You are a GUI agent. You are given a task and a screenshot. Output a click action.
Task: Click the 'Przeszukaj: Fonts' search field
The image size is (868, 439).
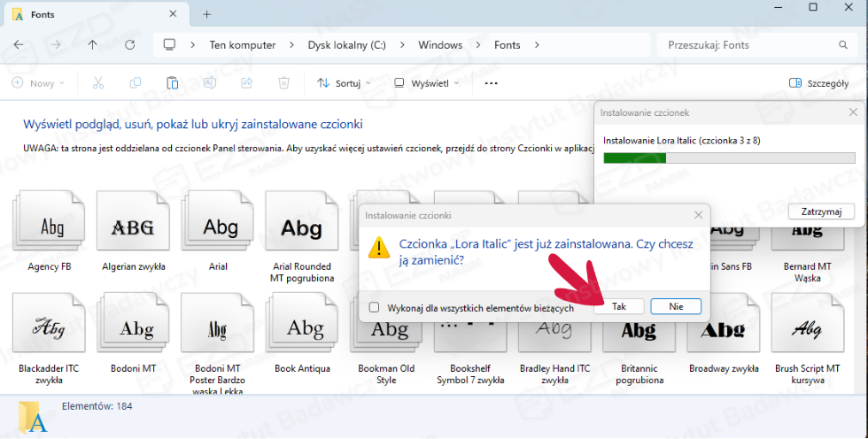(753, 45)
